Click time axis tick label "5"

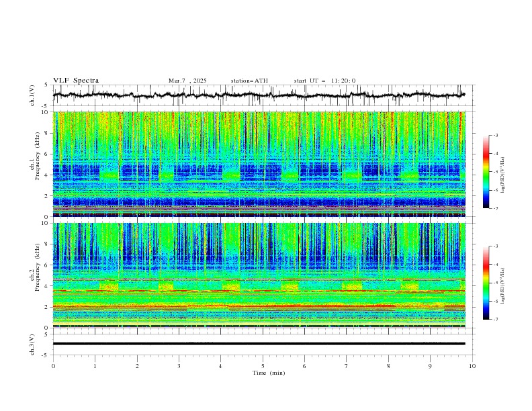(263, 366)
